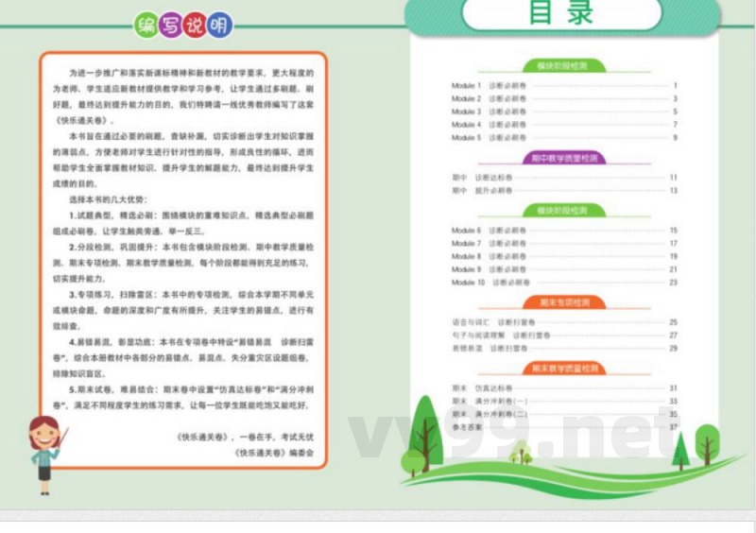Open the 期末 满分冲刺卷(一) entry
Image resolution: width=756 pixels, height=533 pixels.
[x=564, y=401]
